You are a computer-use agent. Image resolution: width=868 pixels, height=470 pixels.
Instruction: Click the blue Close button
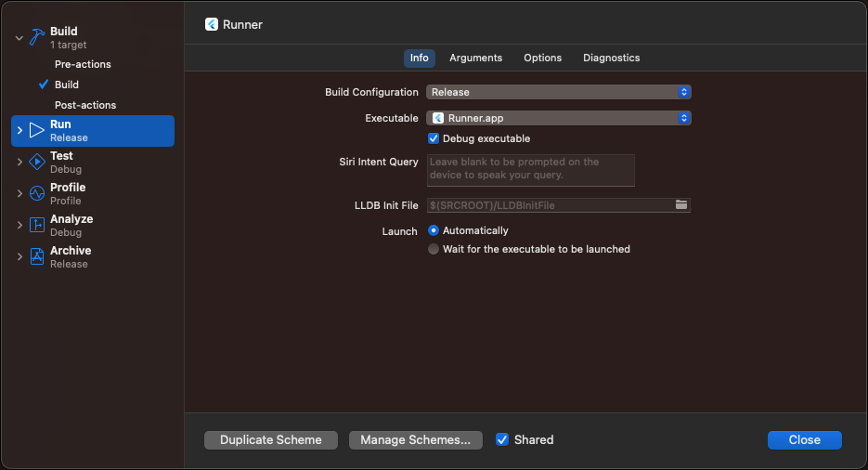pos(804,440)
